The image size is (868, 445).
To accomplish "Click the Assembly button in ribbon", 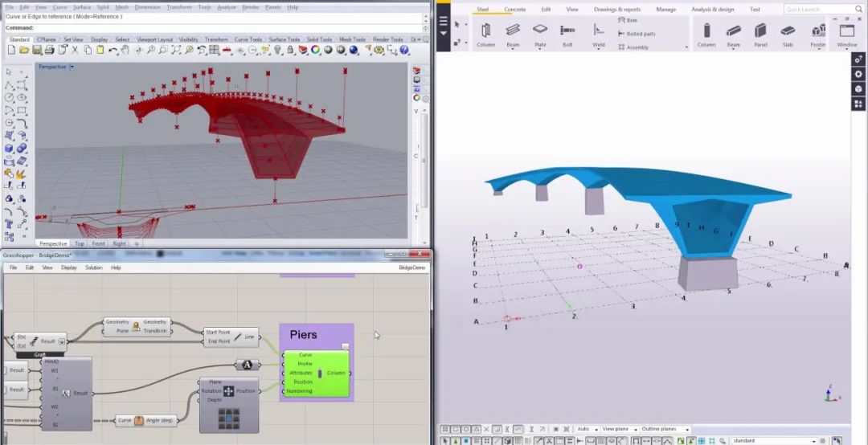I will pos(637,47).
